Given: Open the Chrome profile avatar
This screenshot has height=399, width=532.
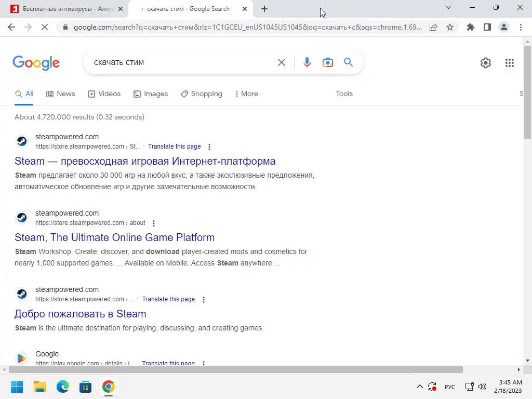Looking at the screenshot, I should pyautogui.click(x=504, y=27).
